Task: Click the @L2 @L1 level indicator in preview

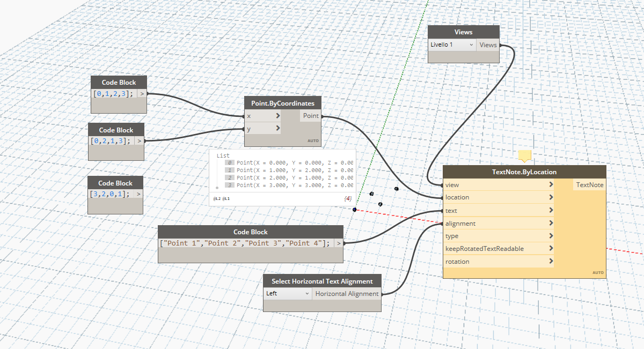Action: 222,199
